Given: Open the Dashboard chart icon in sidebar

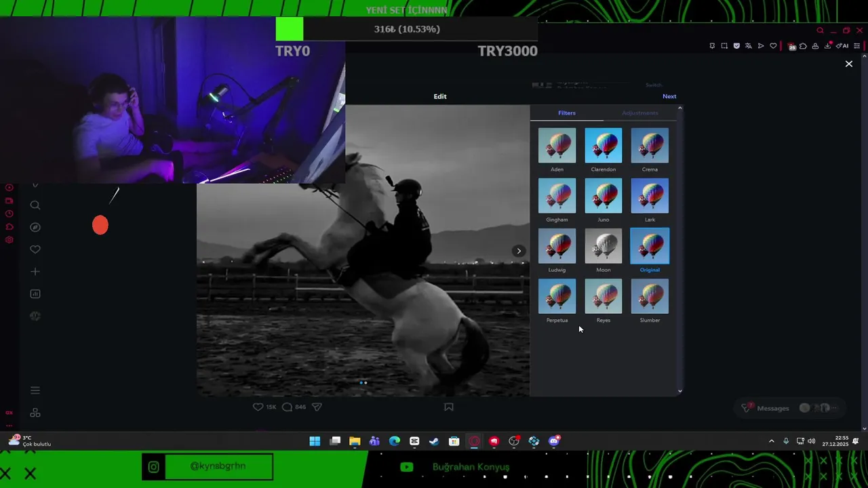Looking at the screenshot, I should tap(35, 293).
